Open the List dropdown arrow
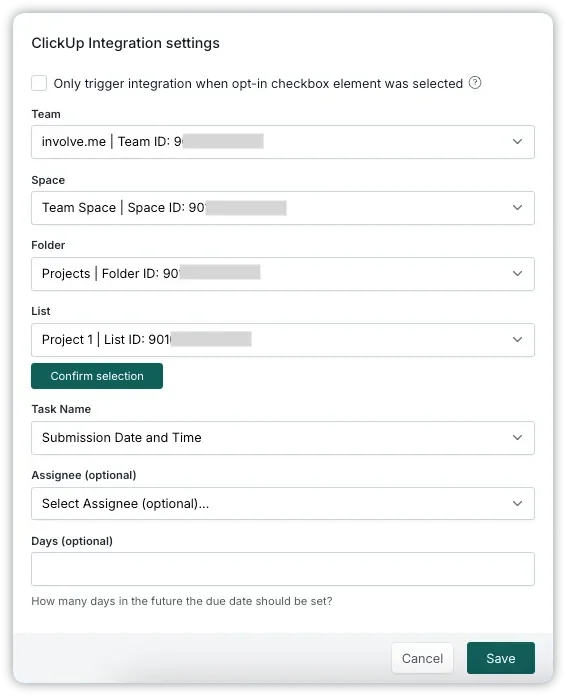Screen dimensions: 566x696 (x=517, y=340)
